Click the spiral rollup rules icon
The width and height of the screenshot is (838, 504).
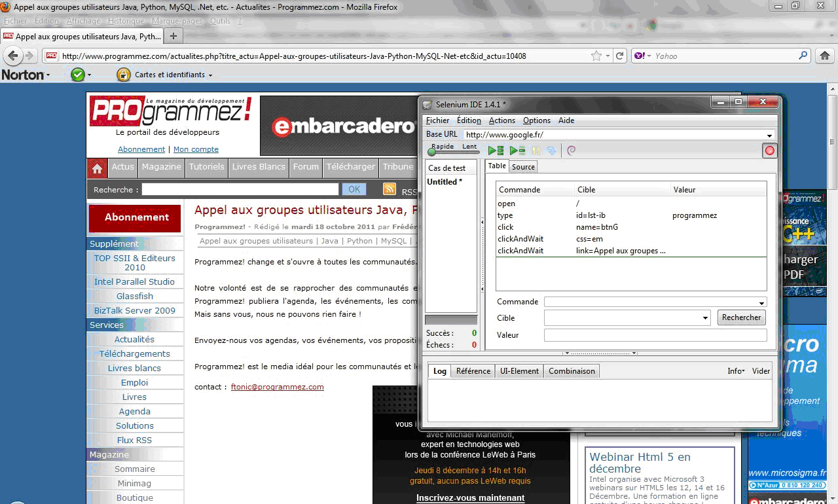click(x=571, y=151)
